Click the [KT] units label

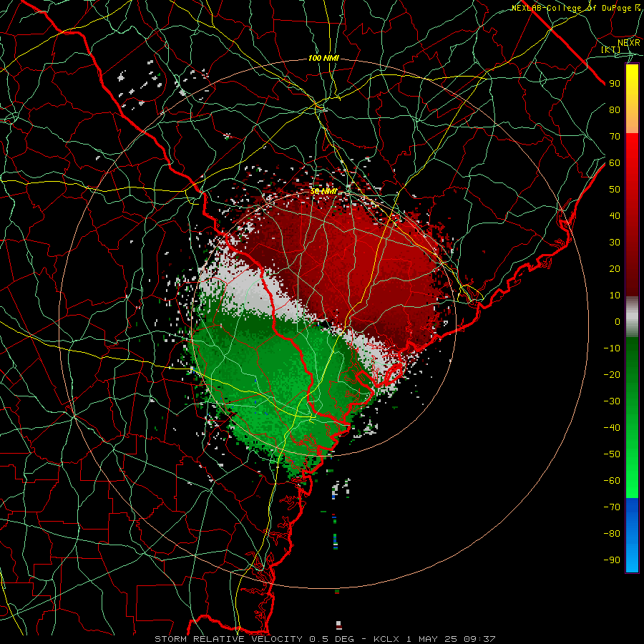tap(611, 49)
